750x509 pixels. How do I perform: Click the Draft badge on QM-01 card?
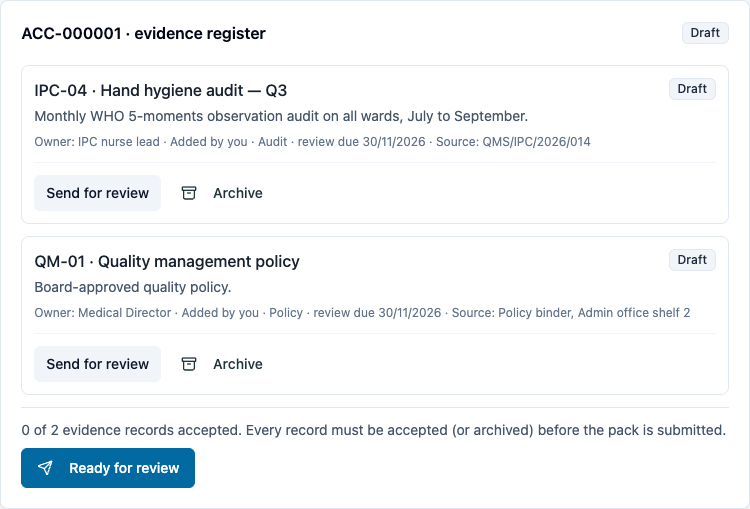tap(692, 260)
